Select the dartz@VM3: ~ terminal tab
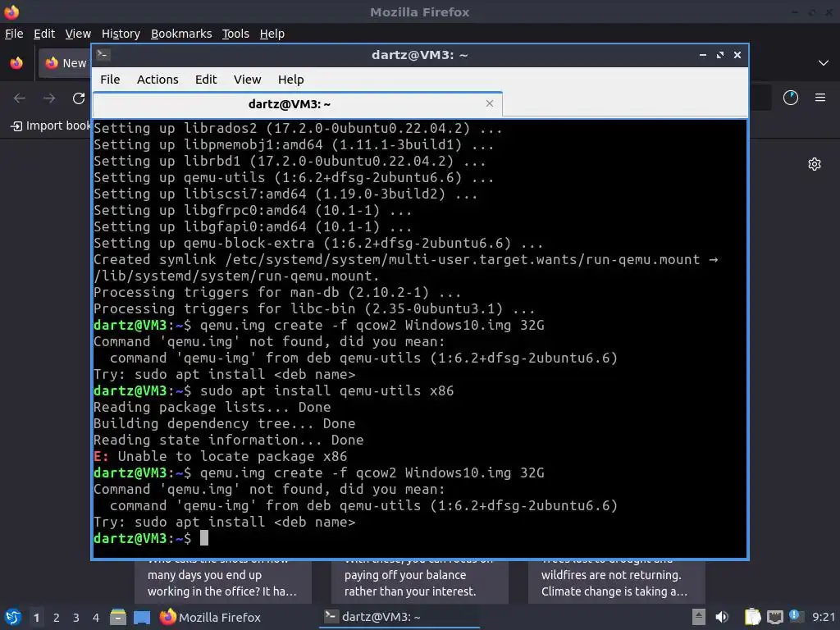Screen dimensions: 840x630 297,104
